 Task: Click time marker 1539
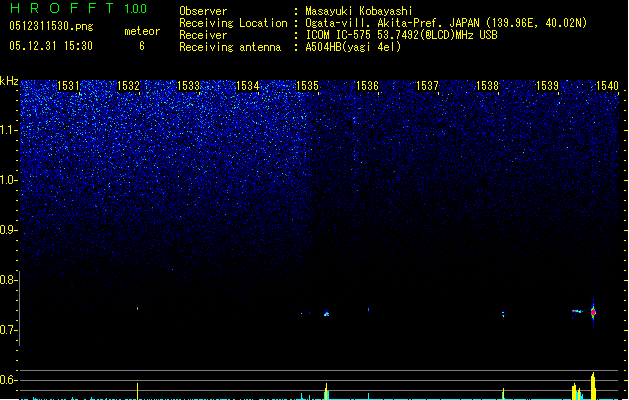pyautogui.click(x=548, y=86)
